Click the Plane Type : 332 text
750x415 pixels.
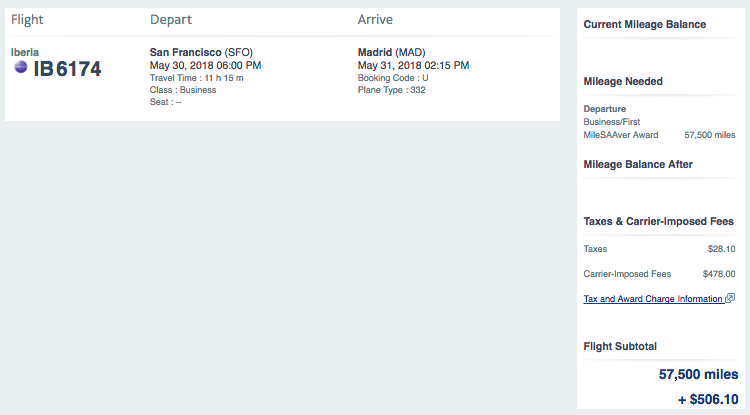(391, 90)
